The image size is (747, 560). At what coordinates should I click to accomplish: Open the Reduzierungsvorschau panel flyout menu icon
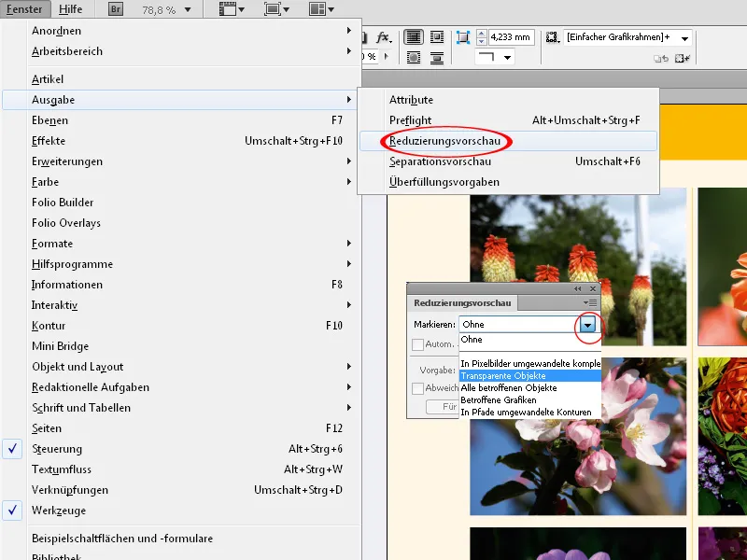(590, 302)
